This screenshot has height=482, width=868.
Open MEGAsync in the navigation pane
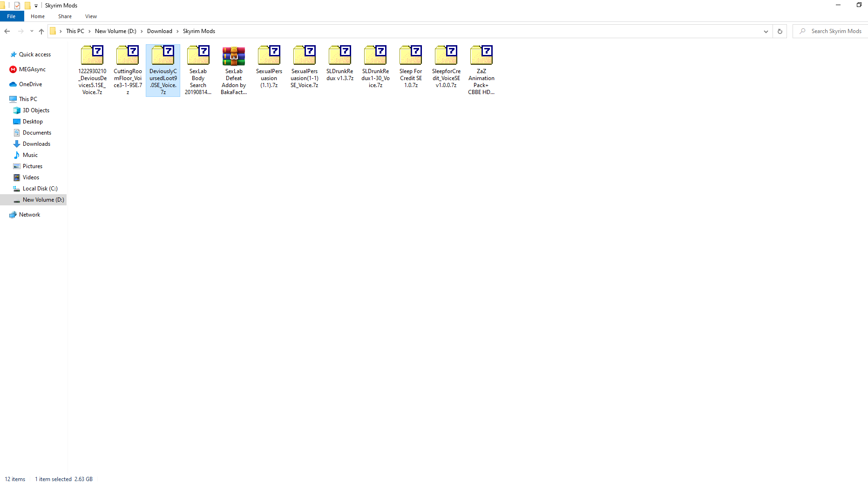[x=32, y=69]
